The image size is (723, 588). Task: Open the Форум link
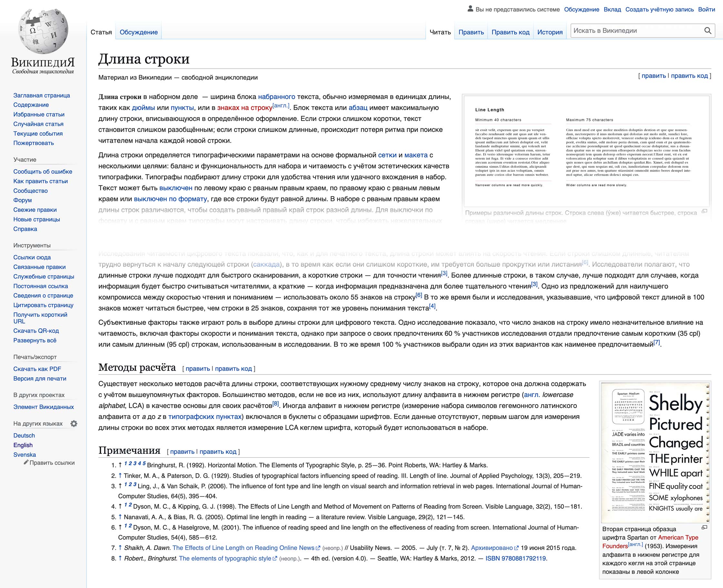pyautogui.click(x=22, y=200)
